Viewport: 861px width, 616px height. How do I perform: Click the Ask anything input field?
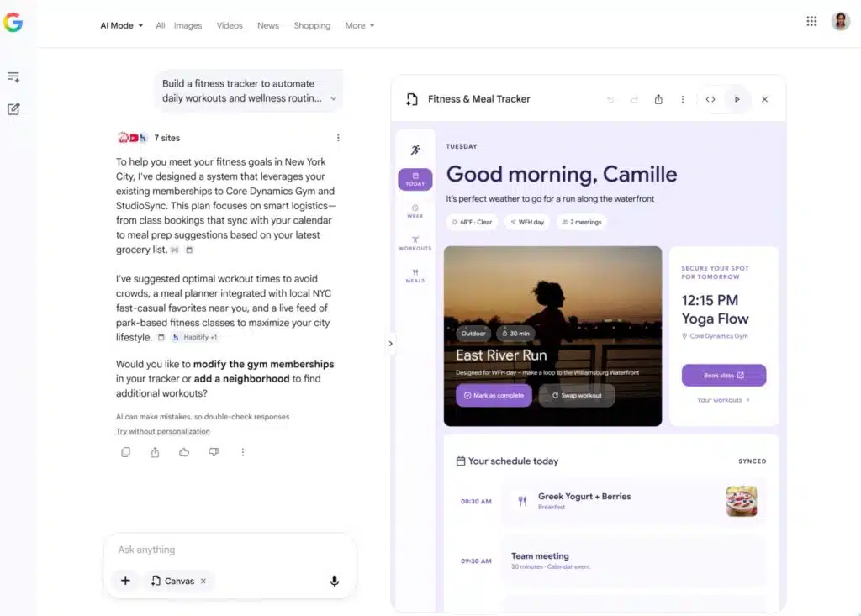click(230, 550)
